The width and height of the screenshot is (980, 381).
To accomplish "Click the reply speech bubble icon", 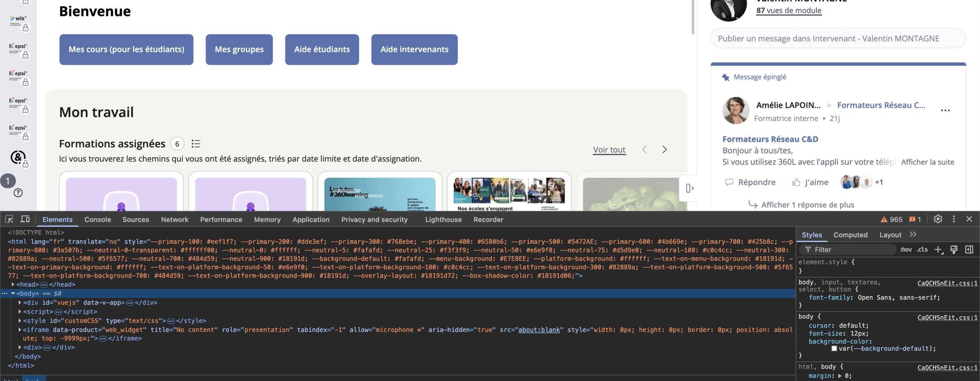I will coord(729,182).
